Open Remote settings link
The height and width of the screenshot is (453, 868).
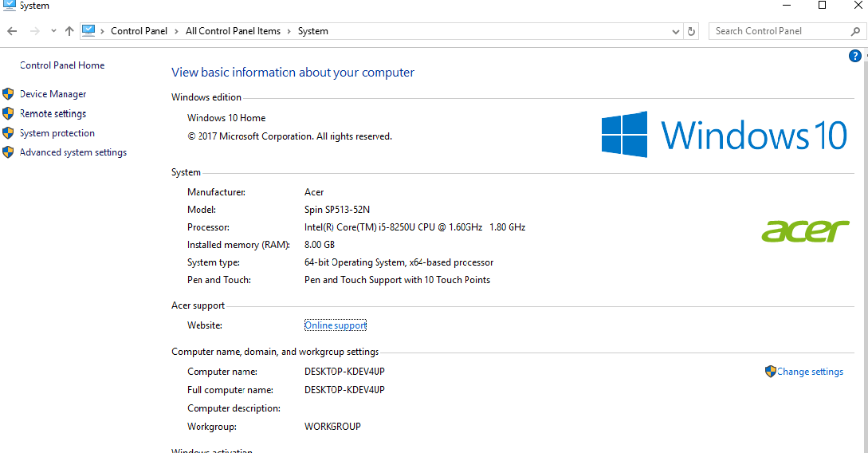(x=53, y=114)
